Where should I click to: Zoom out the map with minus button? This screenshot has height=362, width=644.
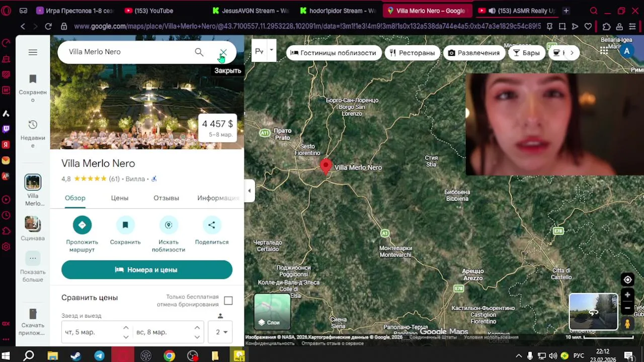click(x=627, y=308)
